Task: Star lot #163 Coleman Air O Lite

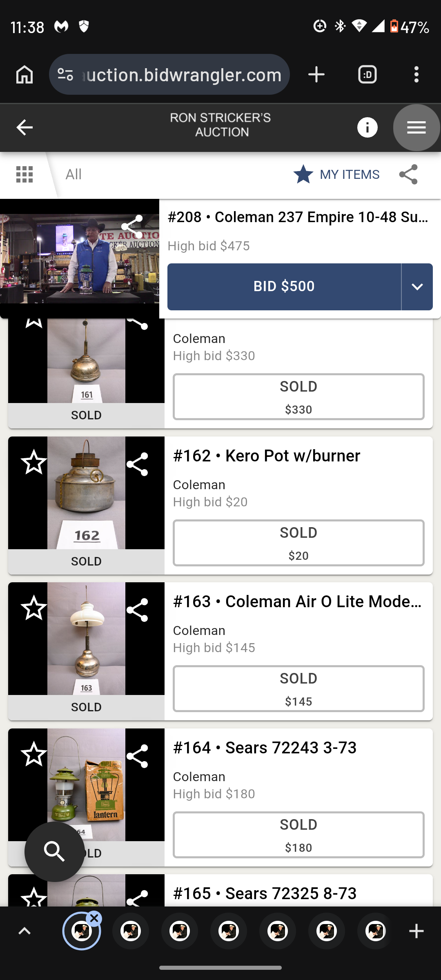Action: 34,608
